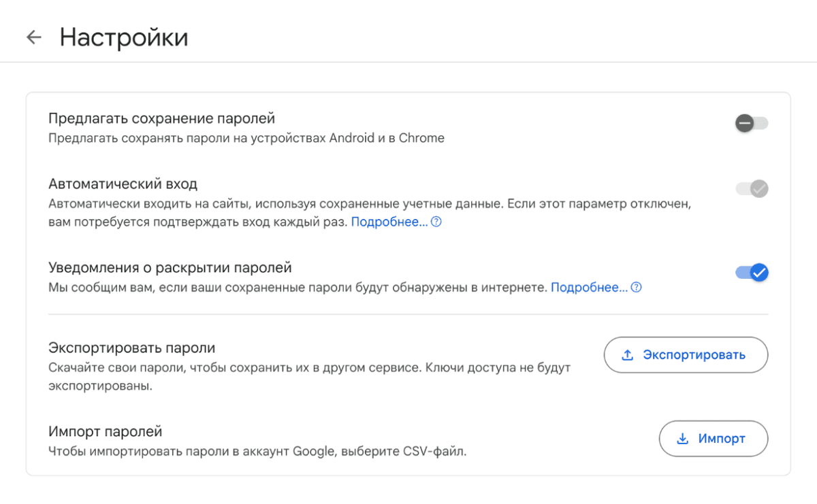Click the Экспортировать пароли section heading

tap(133, 347)
